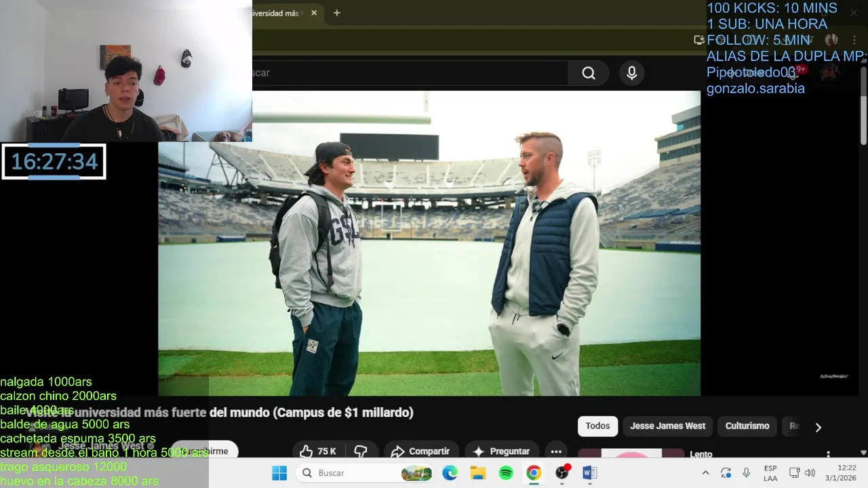Like the video showing 75 K
868x488 pixels.
click(x=318, y=451)
